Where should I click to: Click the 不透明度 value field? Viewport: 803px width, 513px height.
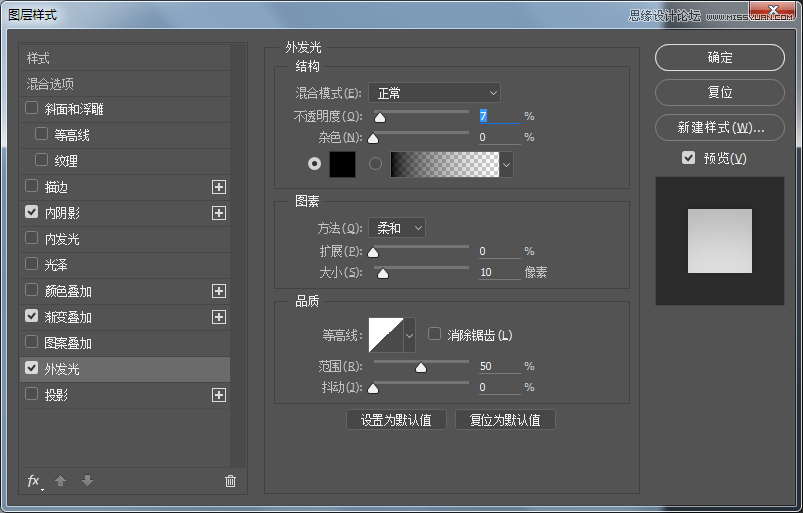(x=500, y=116)
